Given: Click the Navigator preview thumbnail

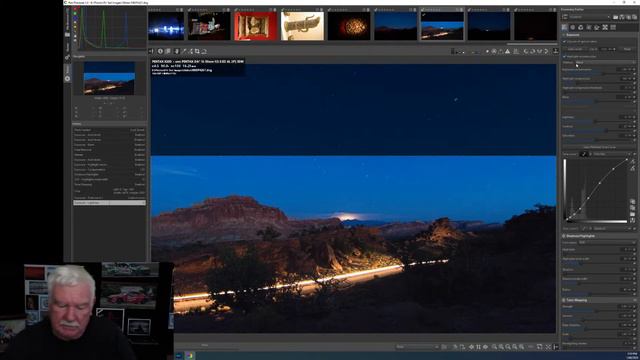Looking at the screenshot, I should tap(109, 78).
